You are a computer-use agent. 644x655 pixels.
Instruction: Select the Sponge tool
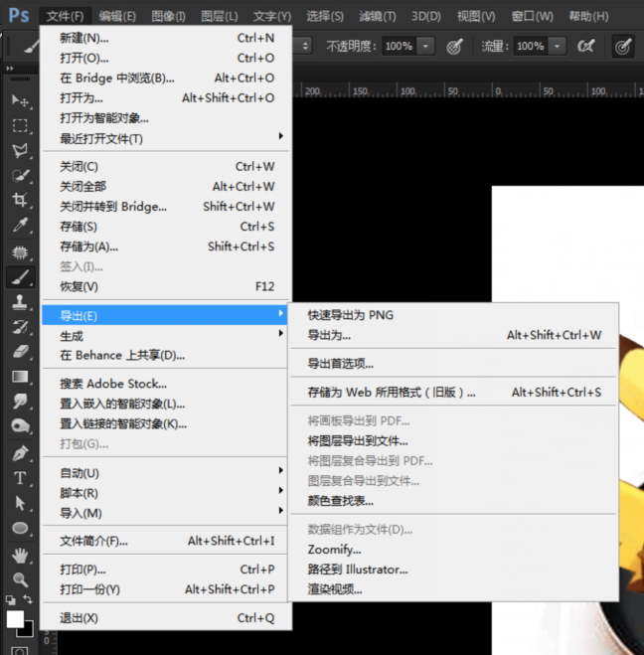(20, 426)
